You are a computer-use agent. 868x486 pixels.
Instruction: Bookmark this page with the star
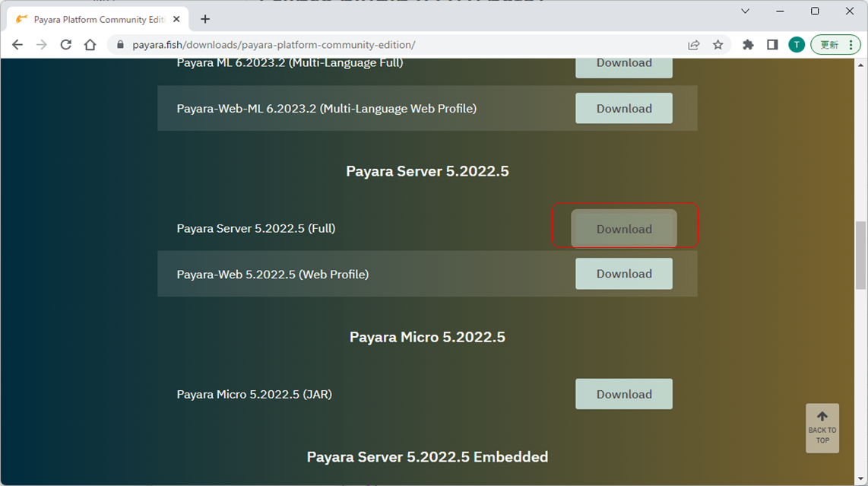click(x=718, y=45)
